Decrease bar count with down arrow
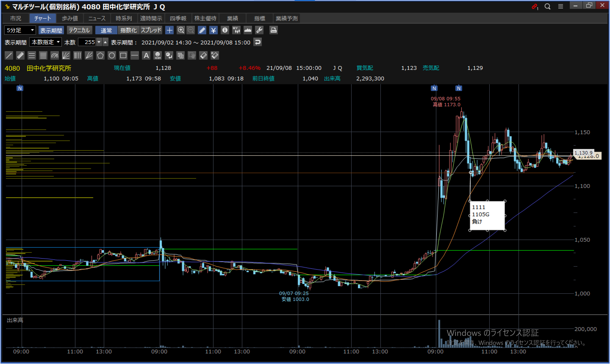This screenshot has width=610, height=364. click(x=99, y=42)
